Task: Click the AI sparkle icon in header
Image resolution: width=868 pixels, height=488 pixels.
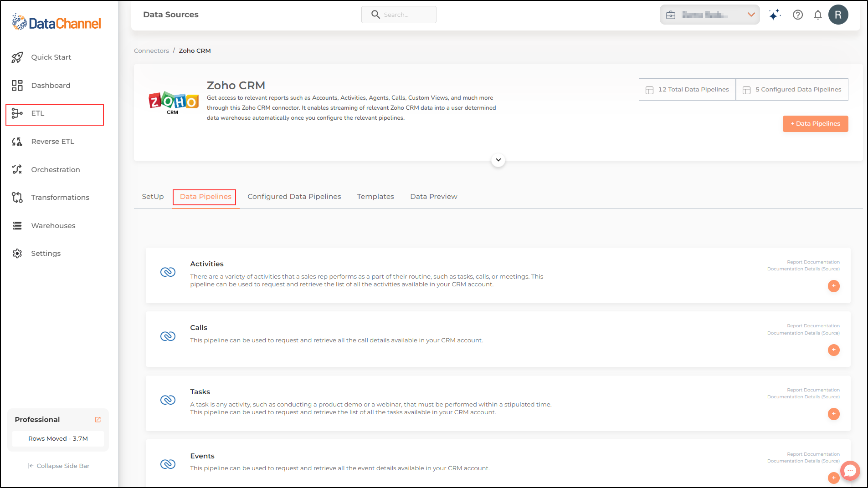Action: point(775,15)
